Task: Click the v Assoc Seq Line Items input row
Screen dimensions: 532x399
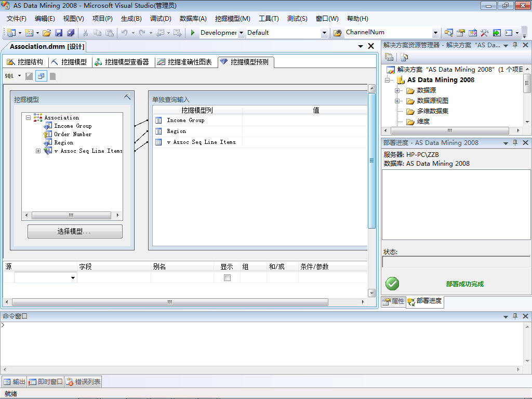Action: (x=260, y=142)
